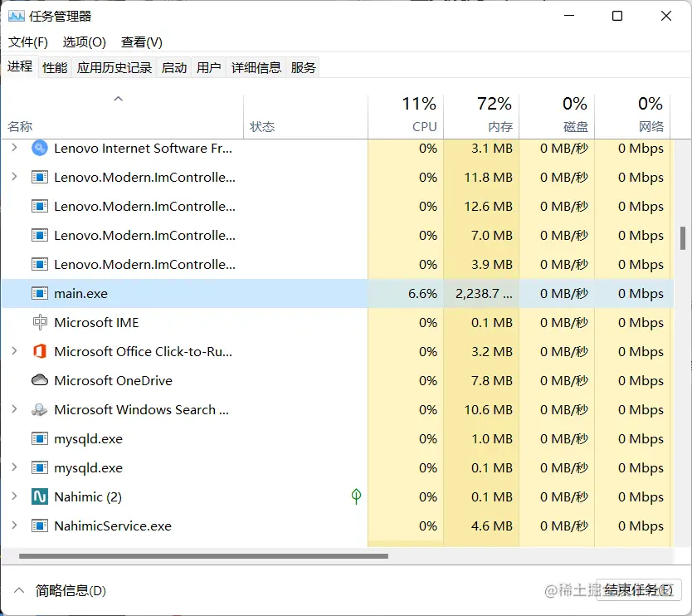Image resolution: width=692 pixels, height=616 pixels.
Task: Click the 7.8 MB memory value of OneDrive
Action: pyautogui.click(x=492, y=380)
